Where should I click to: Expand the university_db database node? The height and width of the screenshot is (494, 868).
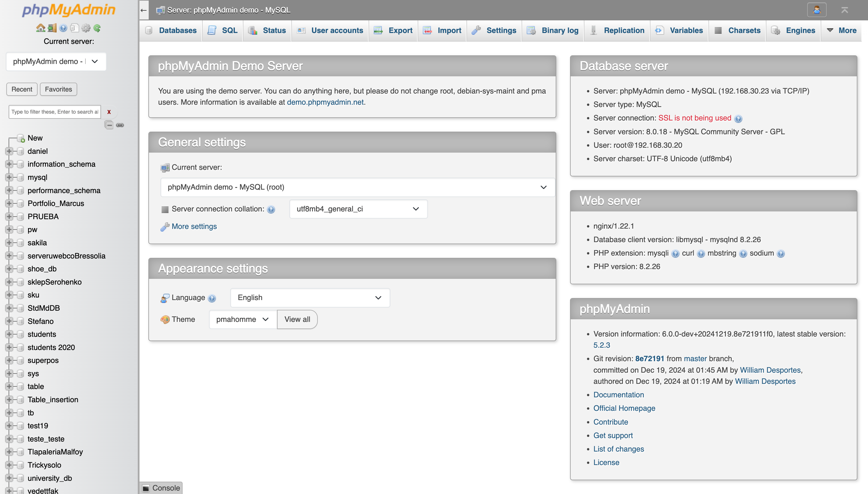pyautogui.click(x=9, y=478)
